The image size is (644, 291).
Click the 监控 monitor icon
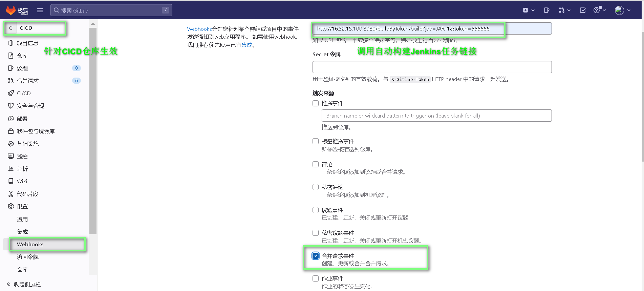tap(11, 156)
